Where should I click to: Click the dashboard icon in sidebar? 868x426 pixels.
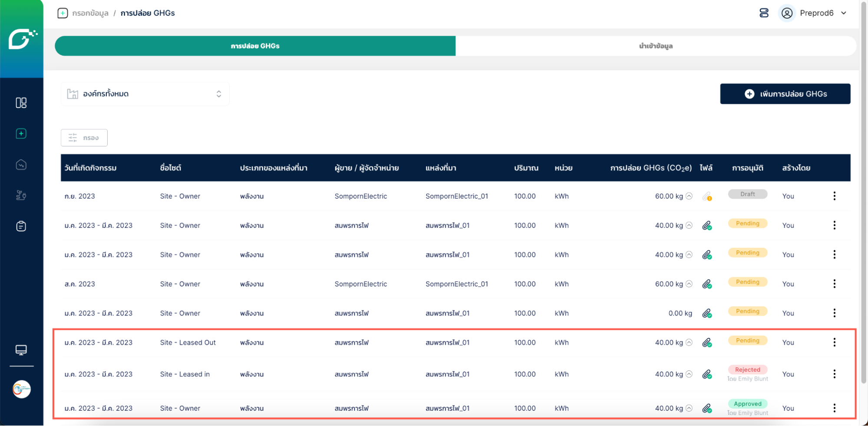(21, 103)
